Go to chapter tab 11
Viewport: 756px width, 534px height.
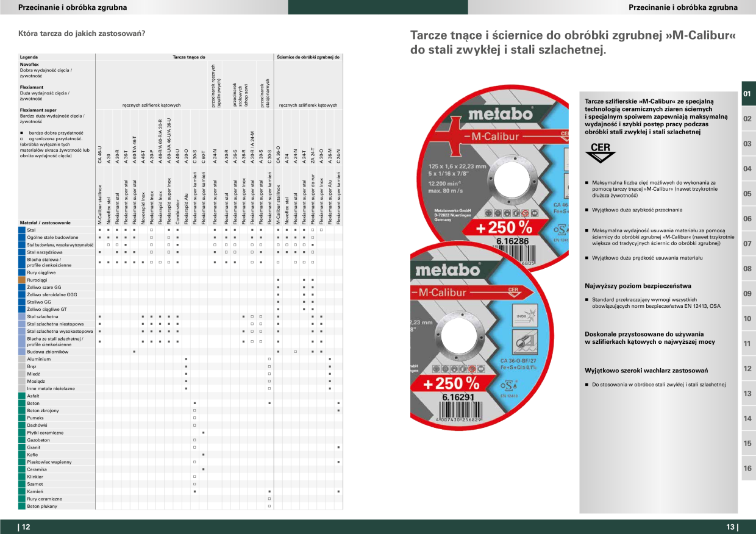coord(747,344)
